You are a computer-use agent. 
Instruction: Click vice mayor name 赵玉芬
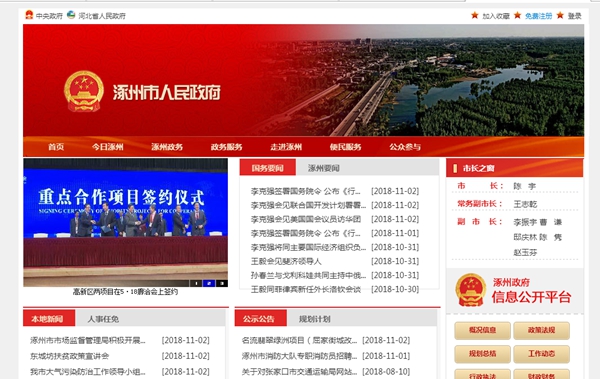(525, 253)
